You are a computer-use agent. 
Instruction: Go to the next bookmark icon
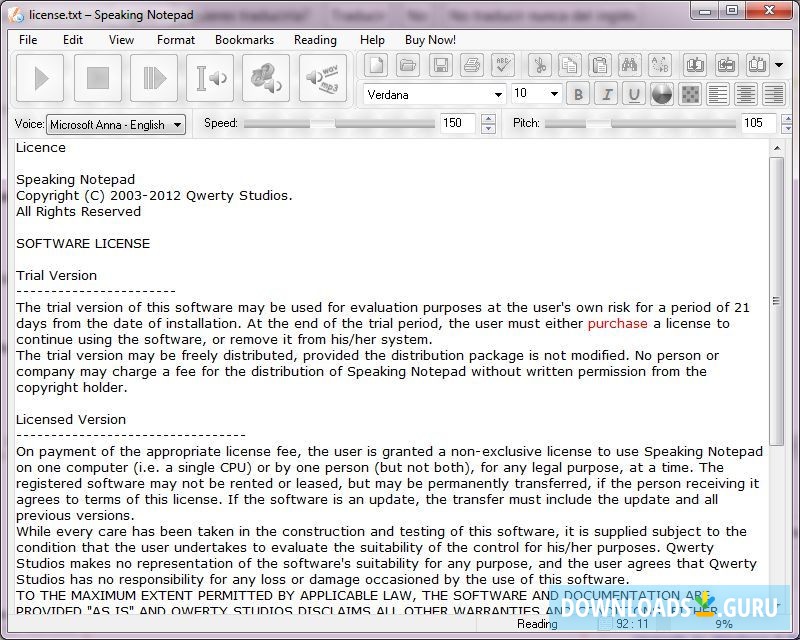(726, 65)
